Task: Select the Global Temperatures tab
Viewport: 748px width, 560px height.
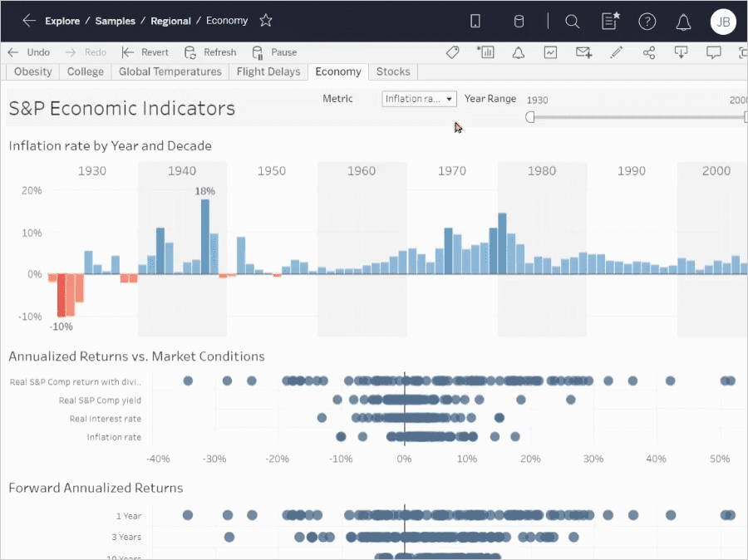Action: tap(170, 71)
